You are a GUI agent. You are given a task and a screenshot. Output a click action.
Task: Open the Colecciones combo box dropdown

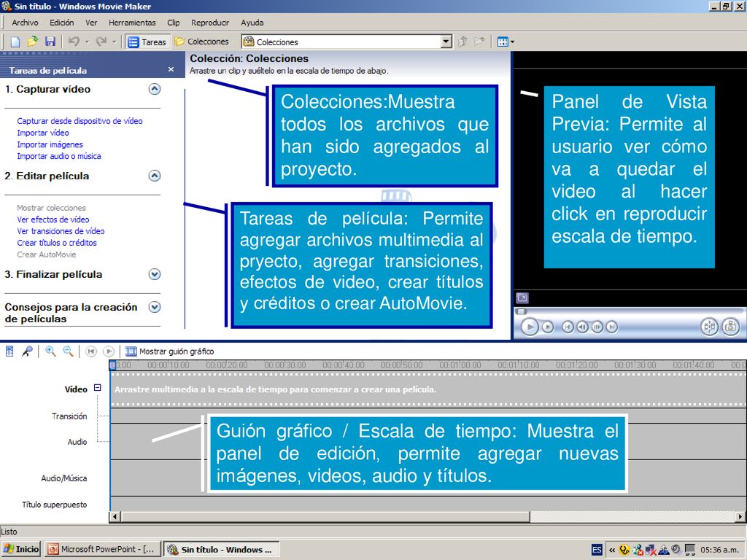[x=446, y=42]
